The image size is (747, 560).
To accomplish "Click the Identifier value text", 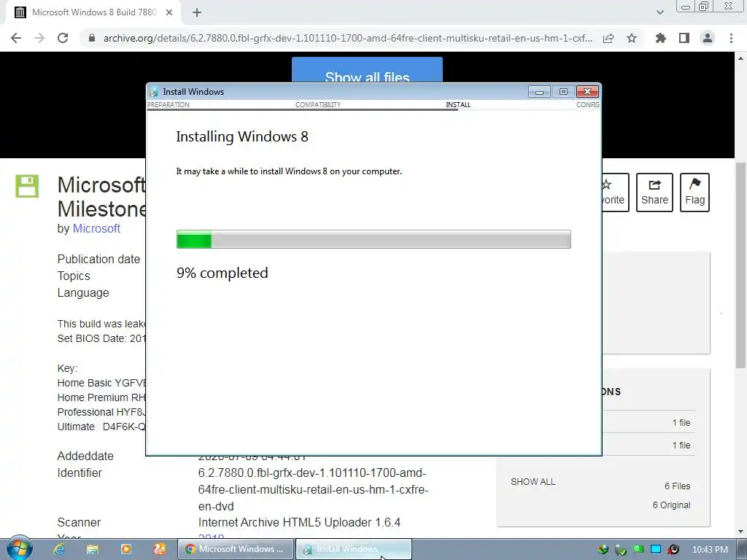I will [313, 489].
